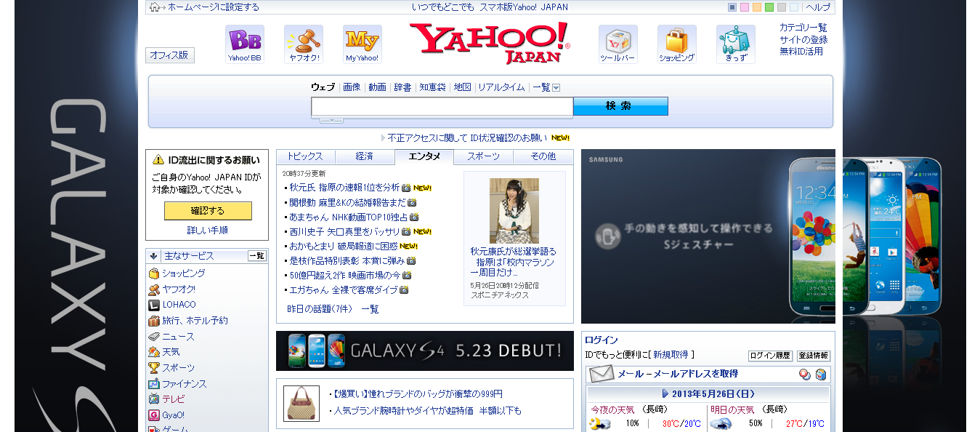Switch to the トピックス tab
Image resolution: width=980 pixels, height=432 pixels.
tap(305, 156)
